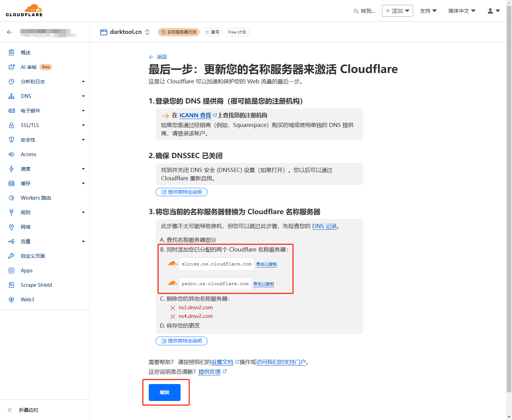Click the Access icon in sidebar
Screen dimensions: 512x420
coord(11,154)
